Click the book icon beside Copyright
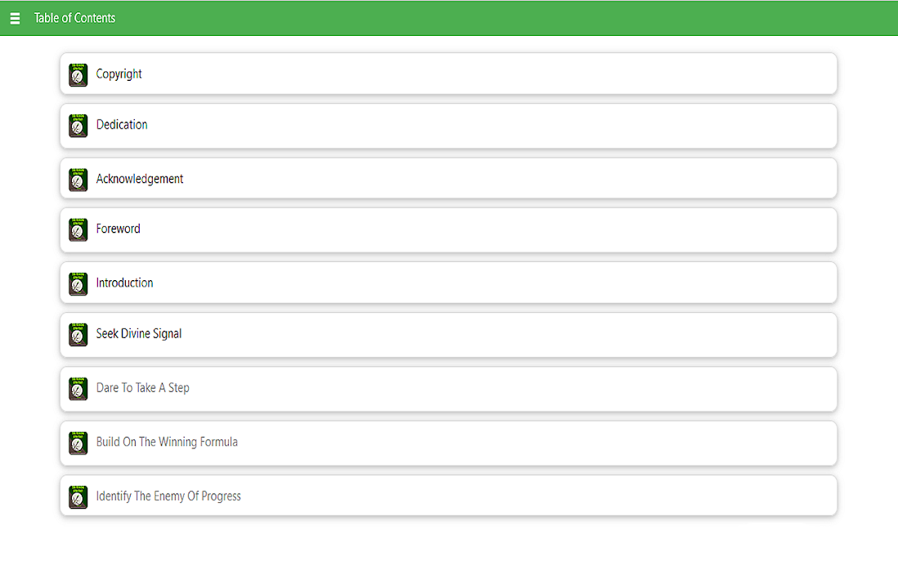The width and height of the screenshot is (898, 588). pos(78,75)
